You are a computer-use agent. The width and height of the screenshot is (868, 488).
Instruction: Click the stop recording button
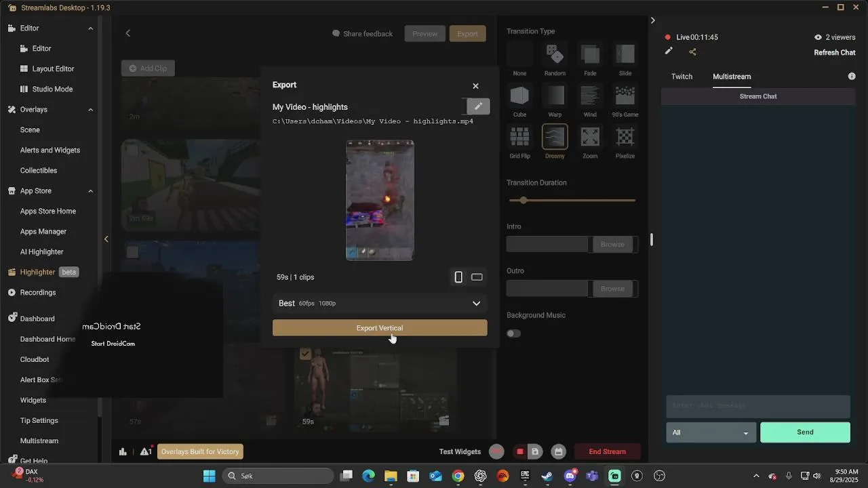[520, 451]
